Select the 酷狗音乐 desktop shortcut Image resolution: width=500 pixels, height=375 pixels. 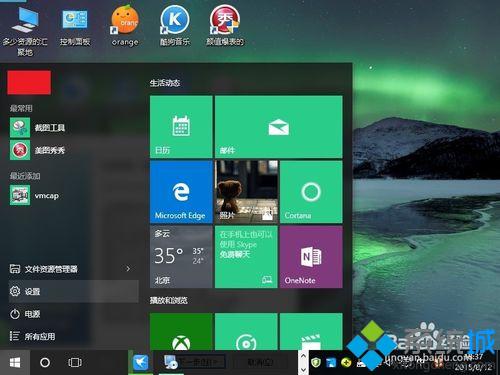point(175,27)
